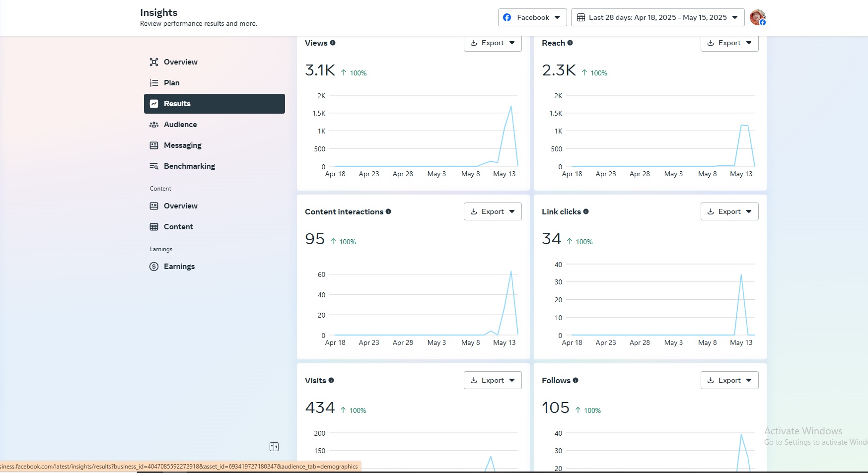
Task: Open the Earnings page
Action: click(x=179, y=267)
